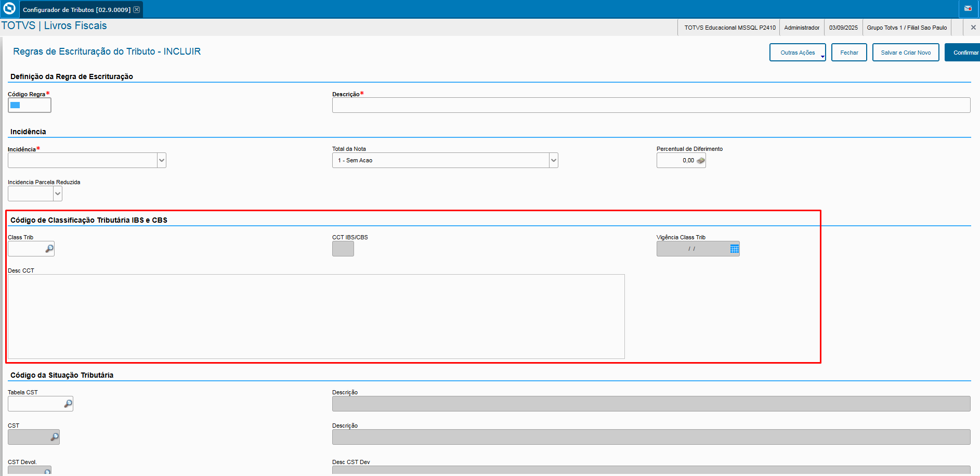Open the Tabela CST magnifier lookup
The height and width of the screenshot is (476, 980).
68,404
